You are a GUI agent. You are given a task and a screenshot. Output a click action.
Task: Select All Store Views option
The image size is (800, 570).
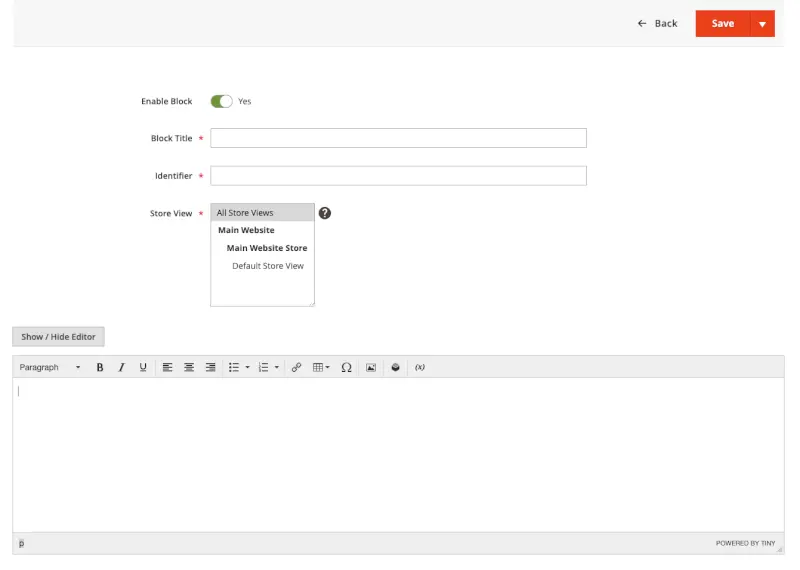(262, 213)
